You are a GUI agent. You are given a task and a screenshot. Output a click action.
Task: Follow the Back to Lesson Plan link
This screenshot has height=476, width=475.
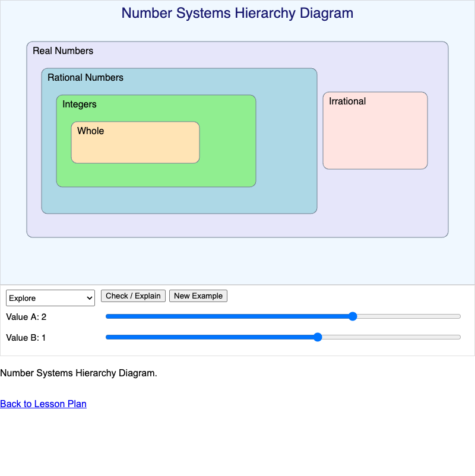click(x=43, y=404)
